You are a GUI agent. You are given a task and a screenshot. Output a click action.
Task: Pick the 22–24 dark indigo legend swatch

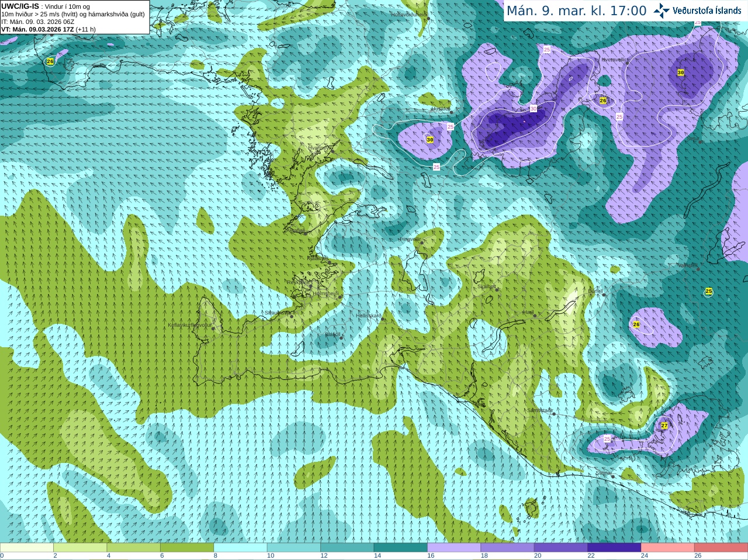(x=614, y=548)
